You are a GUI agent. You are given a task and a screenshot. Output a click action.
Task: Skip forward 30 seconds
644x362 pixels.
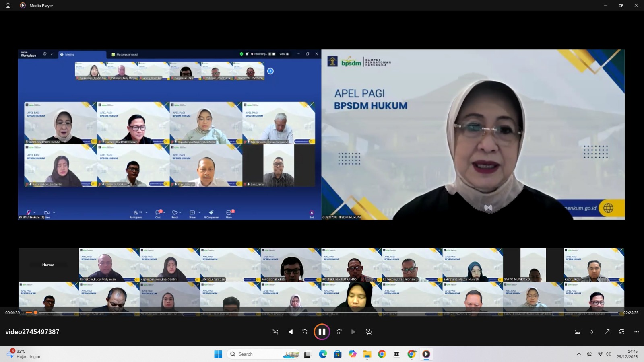[x=339, y=332]
